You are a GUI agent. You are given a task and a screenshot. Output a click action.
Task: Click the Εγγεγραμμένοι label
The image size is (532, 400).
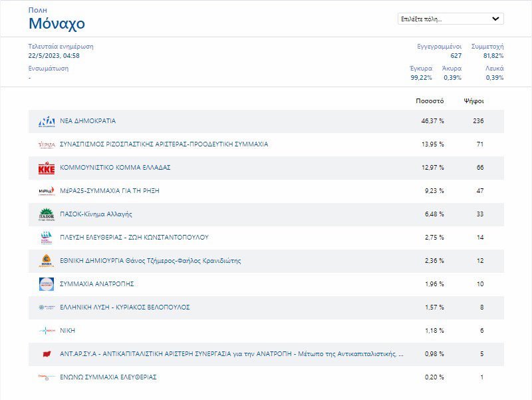[440, 47]
